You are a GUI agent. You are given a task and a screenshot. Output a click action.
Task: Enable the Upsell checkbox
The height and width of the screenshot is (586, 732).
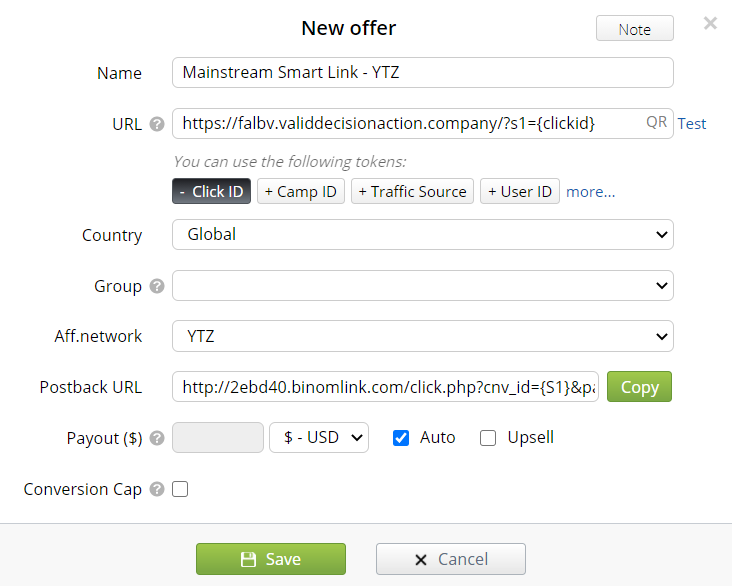point(488,437)
